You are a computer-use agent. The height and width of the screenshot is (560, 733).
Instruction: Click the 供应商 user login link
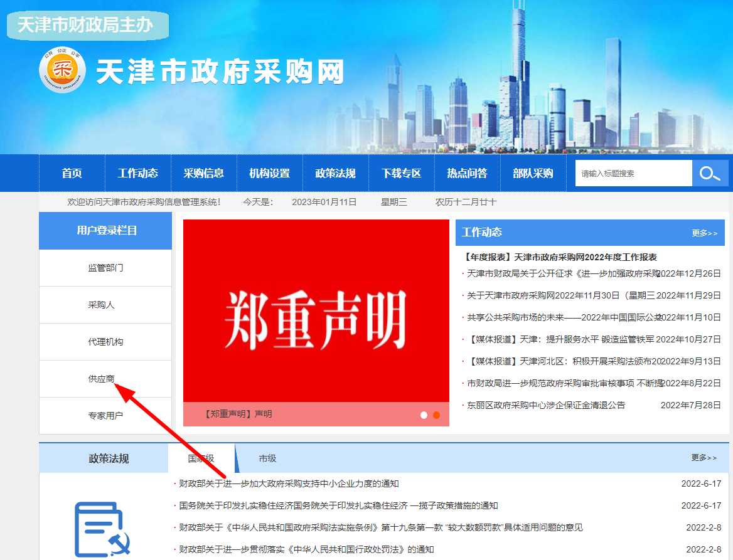click(102, 379)
